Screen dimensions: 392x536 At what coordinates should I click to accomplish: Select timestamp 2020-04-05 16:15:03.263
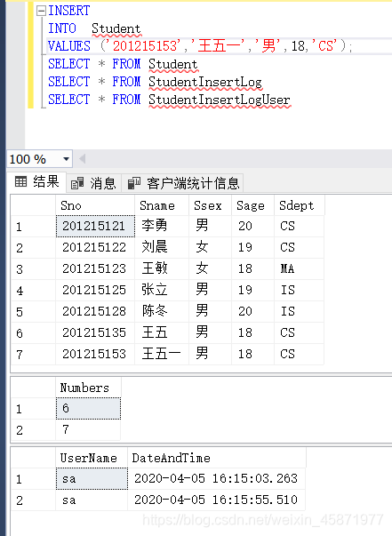(216, 479)
